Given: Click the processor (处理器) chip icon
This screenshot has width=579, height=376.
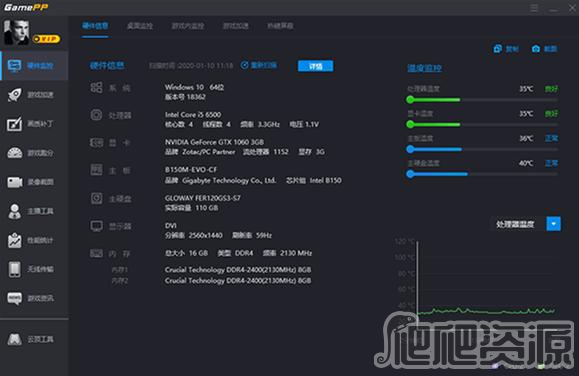Looking at the screenshot, I should click(96, 115).
